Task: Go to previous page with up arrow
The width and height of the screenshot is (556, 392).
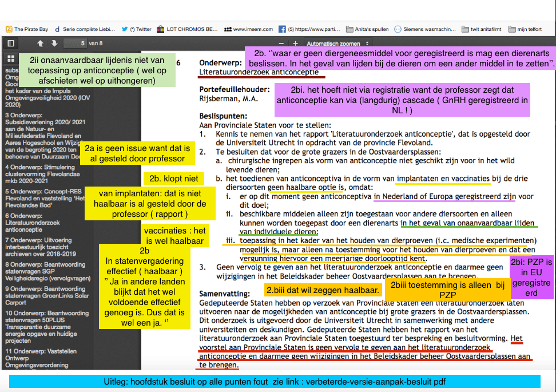Action: tap(40, 43)
